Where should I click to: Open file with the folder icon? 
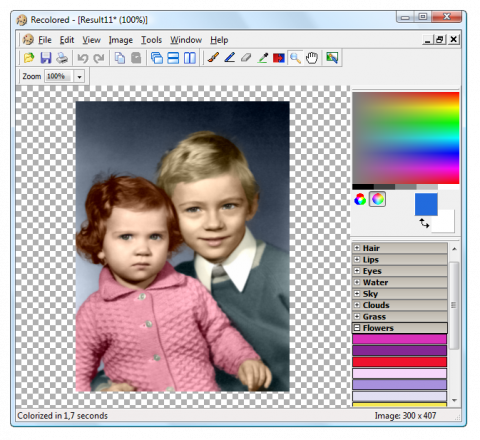point(29,58)
